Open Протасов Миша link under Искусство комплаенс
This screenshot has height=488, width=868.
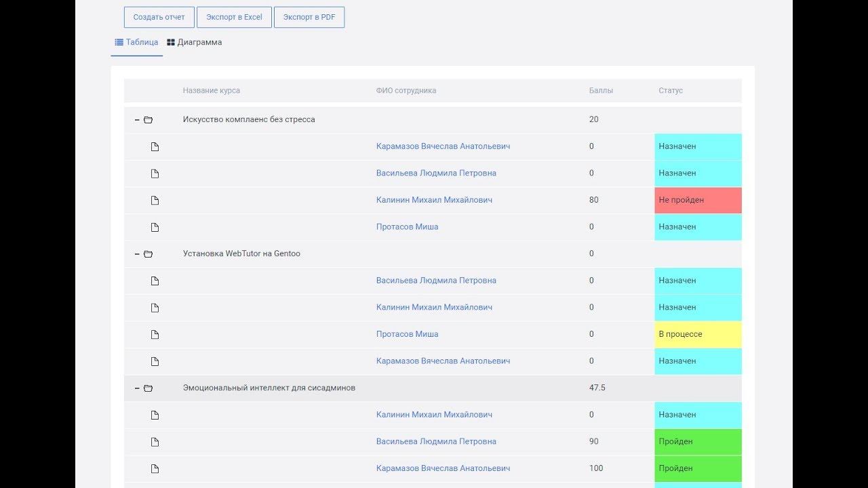[407, 226]
